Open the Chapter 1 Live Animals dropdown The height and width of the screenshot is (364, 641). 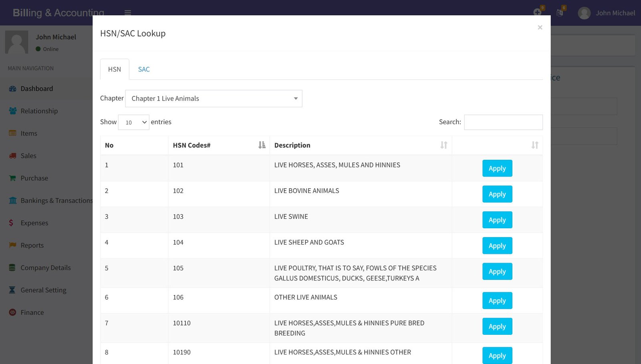214,99
